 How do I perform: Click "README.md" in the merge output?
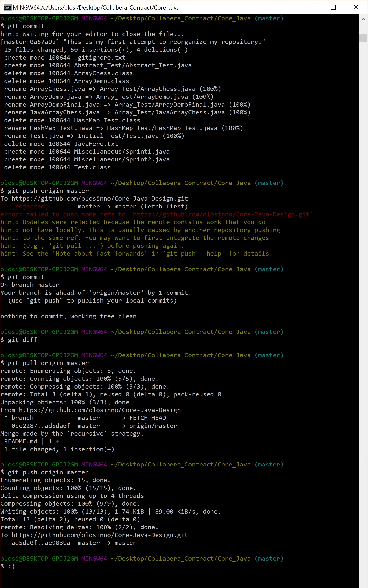click(21, 441)
